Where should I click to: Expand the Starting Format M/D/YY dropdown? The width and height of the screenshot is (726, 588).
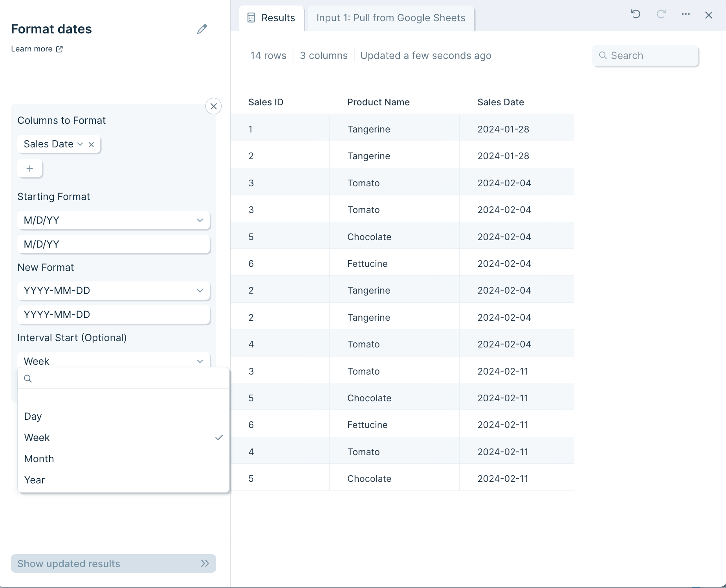(114, 220)
